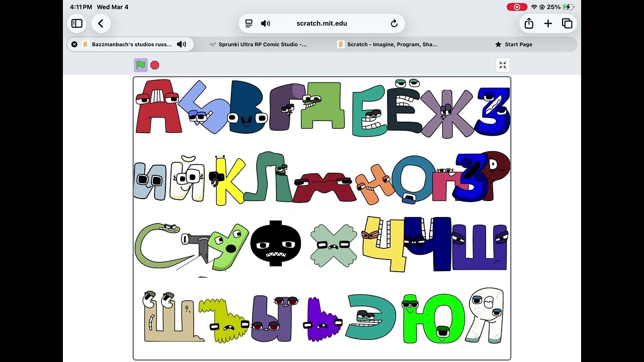This screenshot has height=362, width=644.
Task: Click the teal letter Е character
Action: (369, 111)
